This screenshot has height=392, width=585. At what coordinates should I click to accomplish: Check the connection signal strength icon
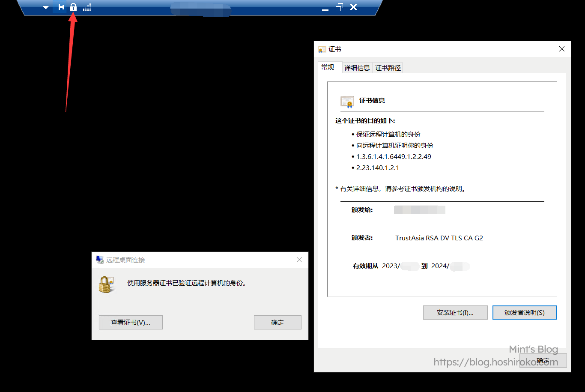click(x=87, y=7)
